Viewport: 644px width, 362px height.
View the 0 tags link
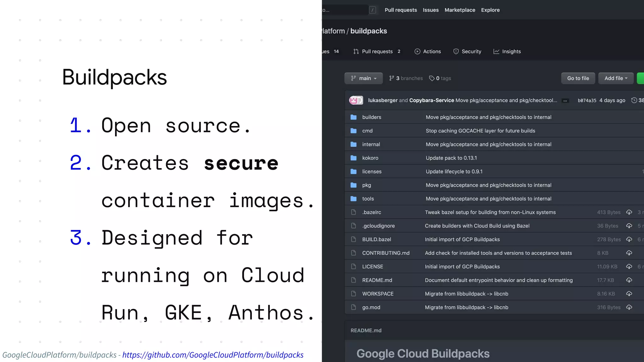click(x=440, y=78)
